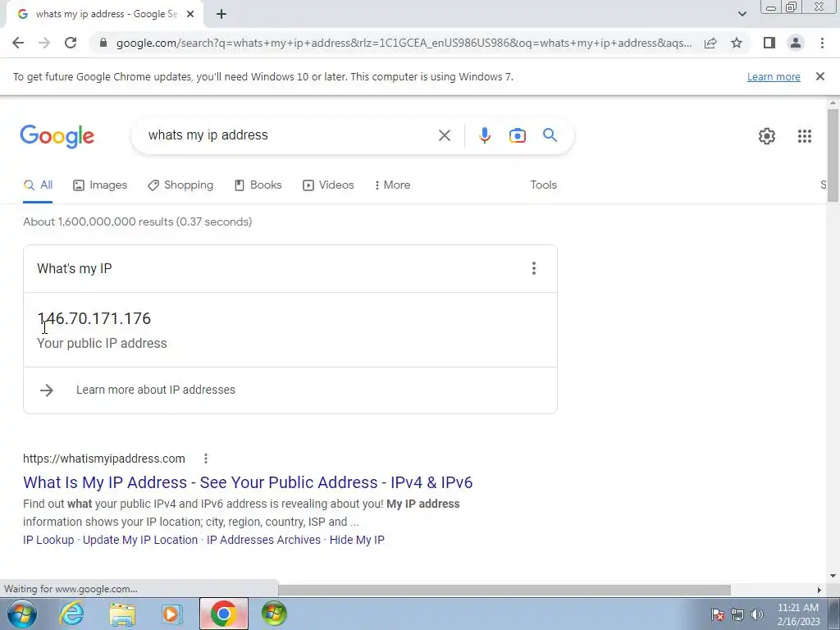The width and height of the screenshot is (840, 630).
Task: Clear the search box with the X icon
Action: (x=444, y=135)
